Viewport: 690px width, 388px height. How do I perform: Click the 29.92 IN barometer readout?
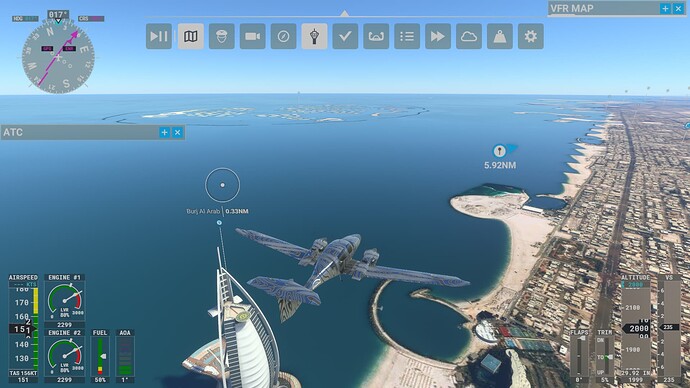pyautogui.click(x=635, y=373)
